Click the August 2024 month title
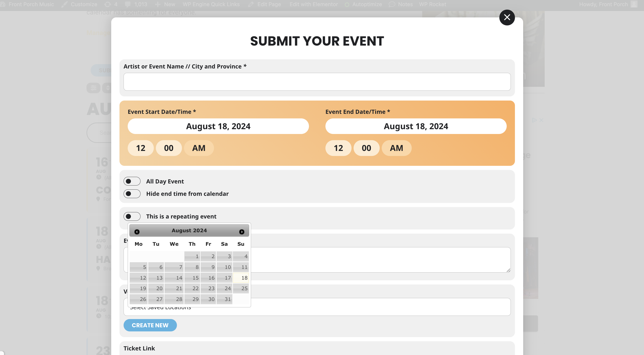 pyautogui.click(x=189, y=230)
